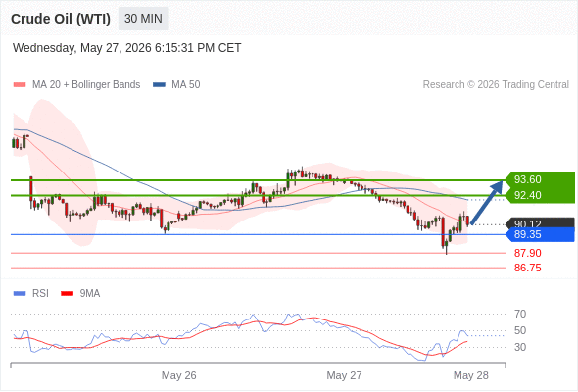Click the May 26 date axis label

pos(178,375)
